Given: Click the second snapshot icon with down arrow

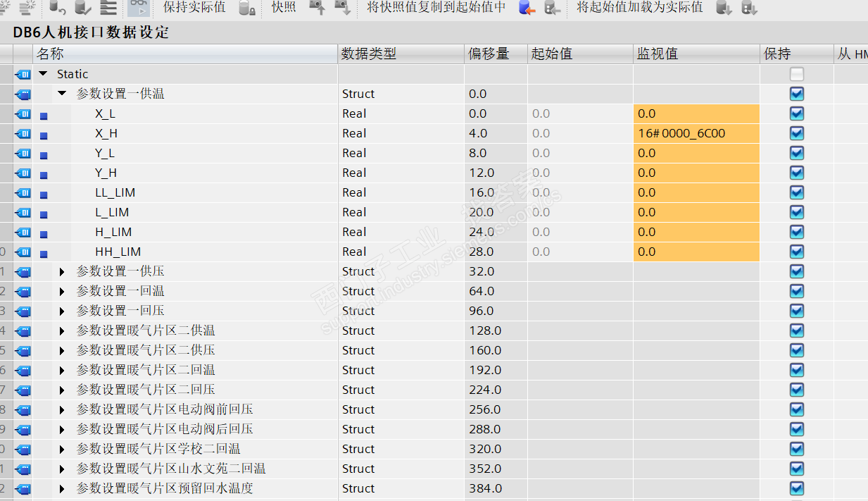Looking at the screenshot, I should 343,8.
